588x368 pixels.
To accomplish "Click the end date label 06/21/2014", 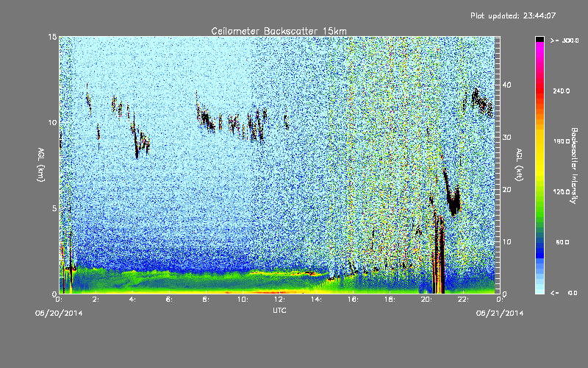I will click(500, 314).
